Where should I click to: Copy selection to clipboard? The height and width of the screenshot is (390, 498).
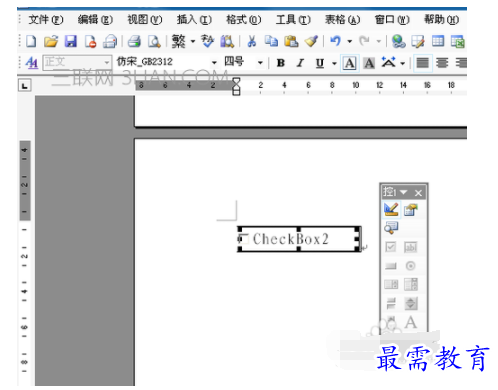tap(271, 41)
